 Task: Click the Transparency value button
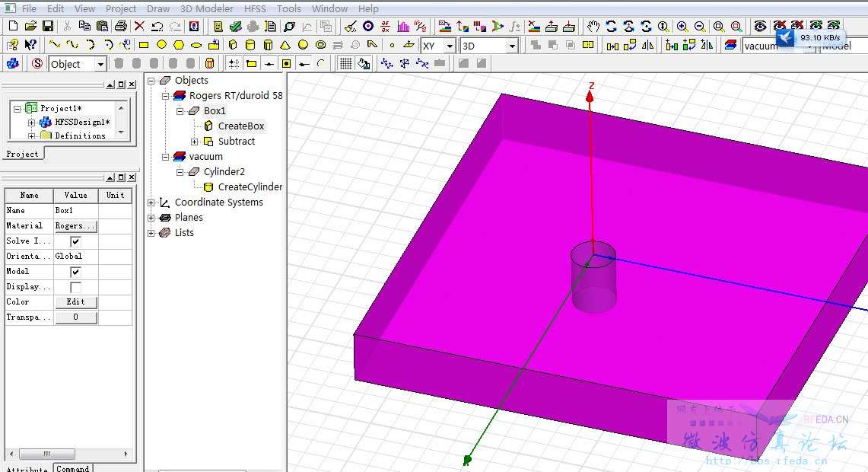76,317
